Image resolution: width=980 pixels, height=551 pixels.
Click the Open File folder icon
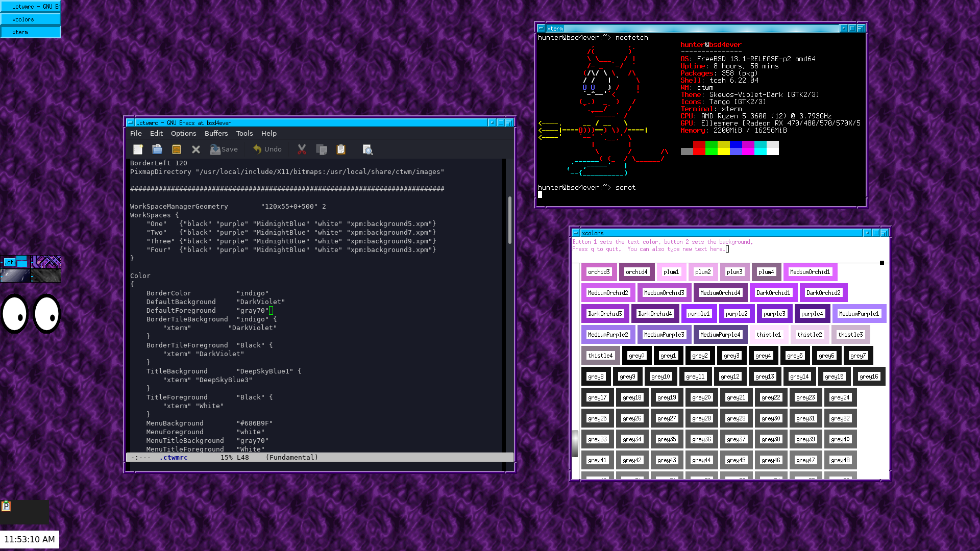point(157,149)
